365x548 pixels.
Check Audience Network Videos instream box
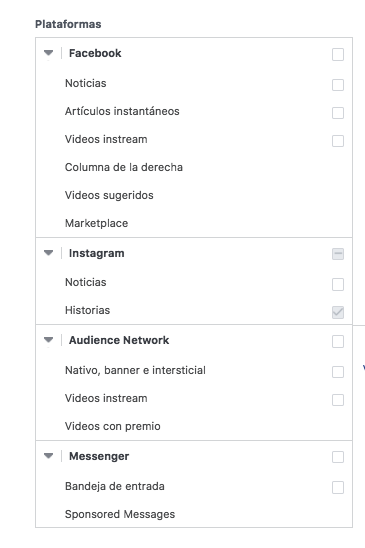(x=338, y=399)
